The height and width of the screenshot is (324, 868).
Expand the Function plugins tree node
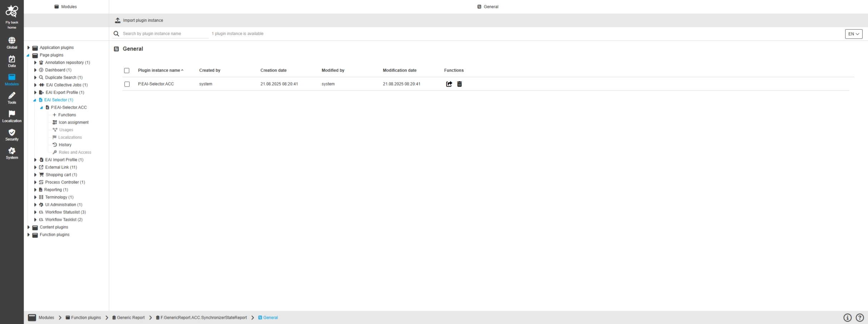29,235
